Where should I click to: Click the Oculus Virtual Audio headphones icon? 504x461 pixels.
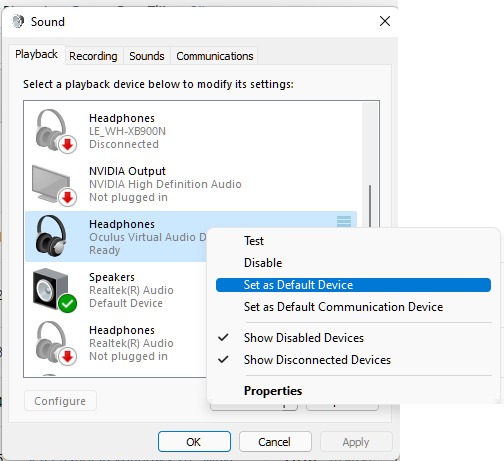tap(51, 236)
